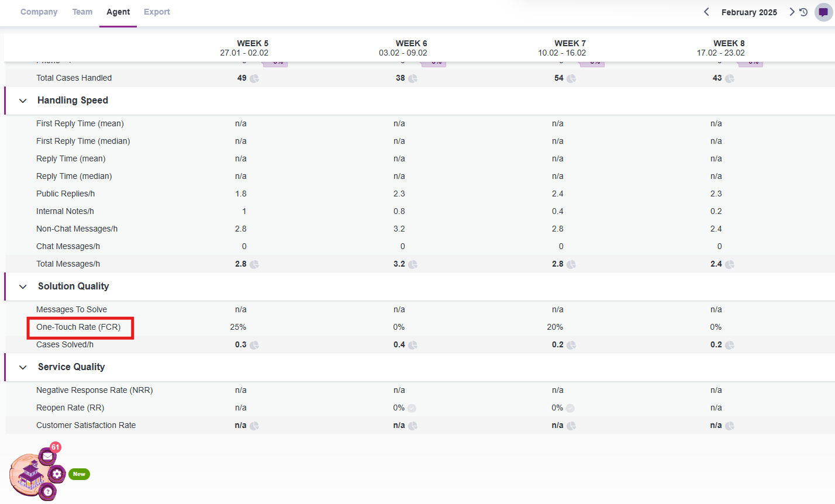Click the First Reply Time (median) label
The width and height of the screenshot is (835, 504).
[83, 141]
